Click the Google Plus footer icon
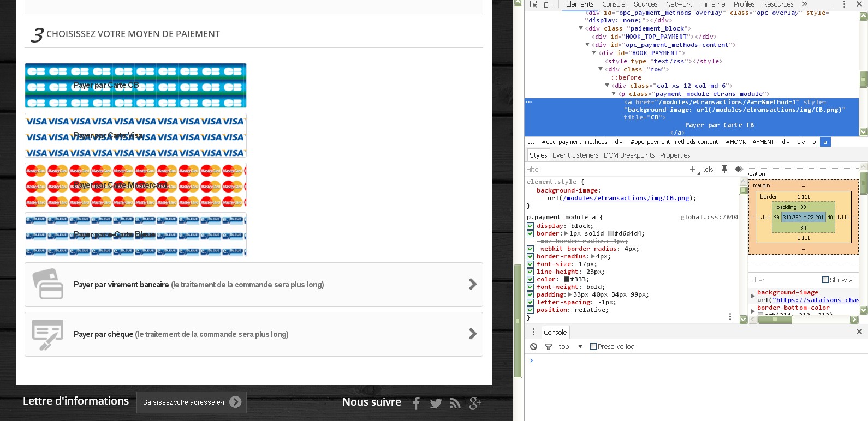 (x=475, y=403)
